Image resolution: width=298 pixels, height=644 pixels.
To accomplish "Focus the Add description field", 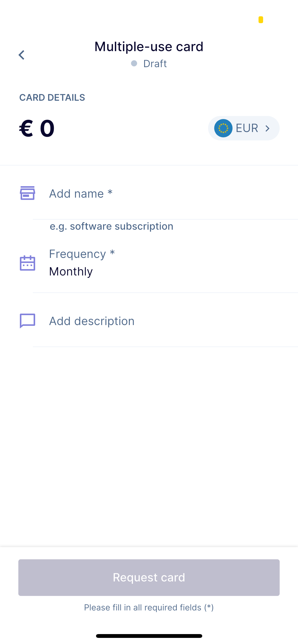I will 153,321.
